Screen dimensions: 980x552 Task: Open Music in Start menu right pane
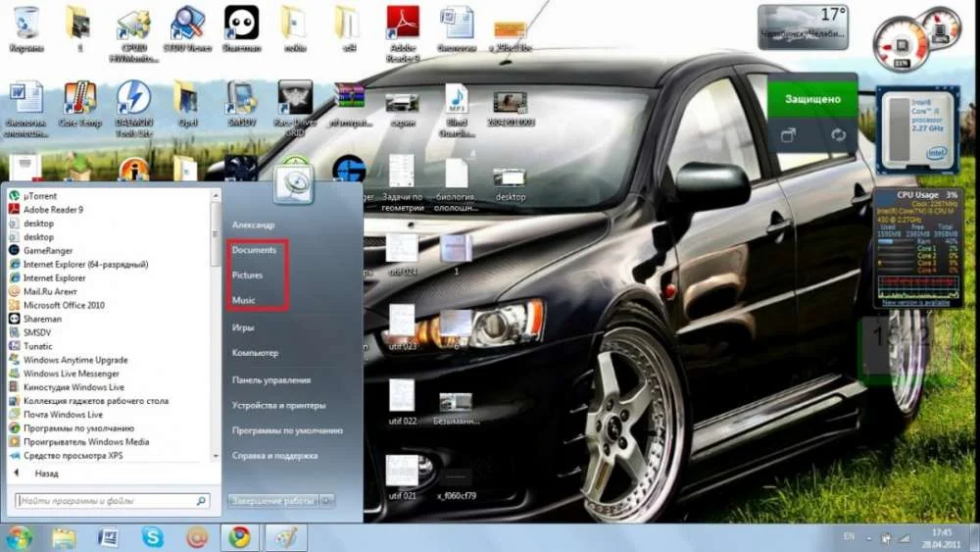click(244, 300)
